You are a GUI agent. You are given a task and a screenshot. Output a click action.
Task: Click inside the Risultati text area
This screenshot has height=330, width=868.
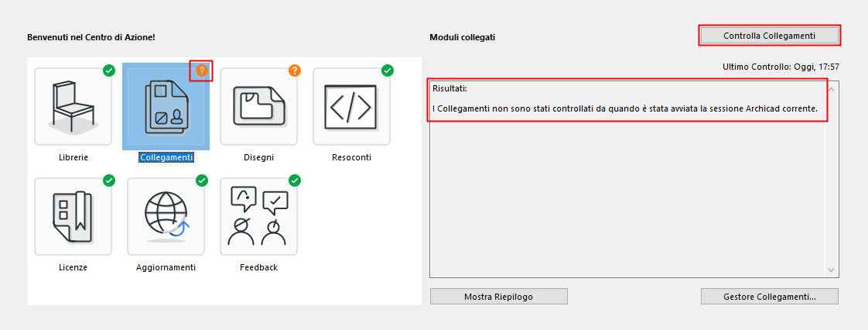[x=628, y=194]
